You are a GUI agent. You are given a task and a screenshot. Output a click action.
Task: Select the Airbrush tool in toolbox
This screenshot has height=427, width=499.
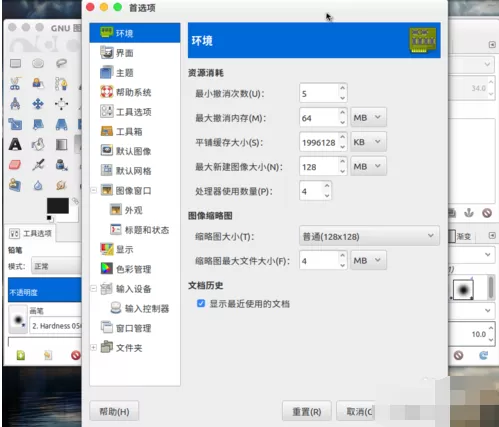tap(38, 164)
